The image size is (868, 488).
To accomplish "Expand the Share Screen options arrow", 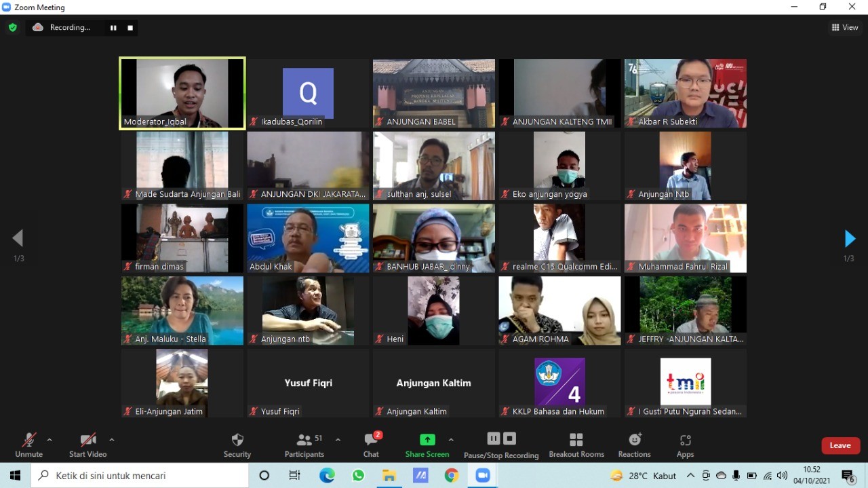I will pyautogui.click(x=451, y=440).
